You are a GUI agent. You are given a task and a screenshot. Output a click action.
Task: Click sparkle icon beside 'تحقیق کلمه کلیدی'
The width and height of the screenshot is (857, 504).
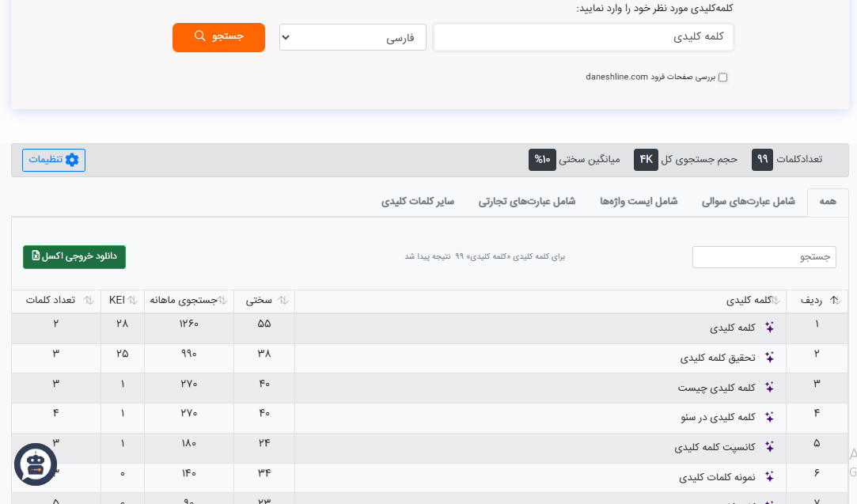click(768, 358)
